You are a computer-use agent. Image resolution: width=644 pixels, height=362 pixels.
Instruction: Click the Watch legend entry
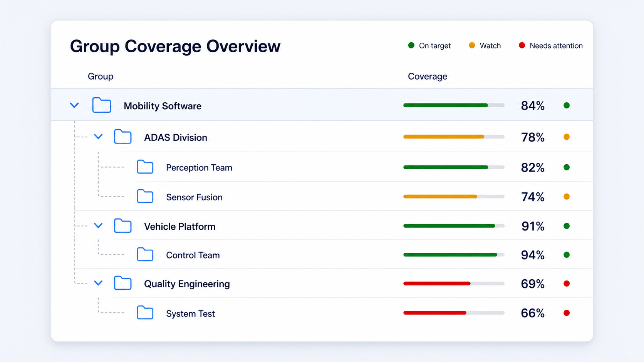(x=485, y=45)
